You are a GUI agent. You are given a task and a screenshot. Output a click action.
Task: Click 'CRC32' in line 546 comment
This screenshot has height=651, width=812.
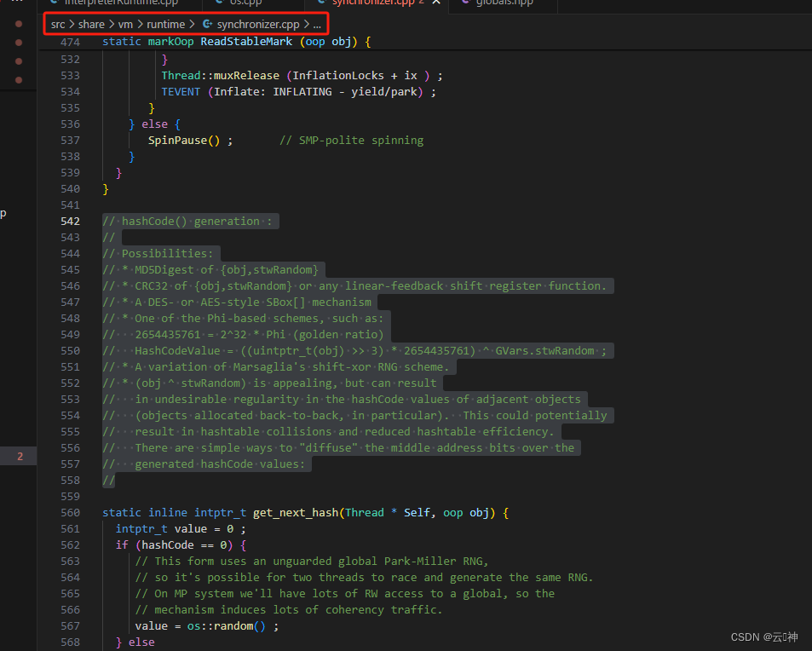coord(151,286)
